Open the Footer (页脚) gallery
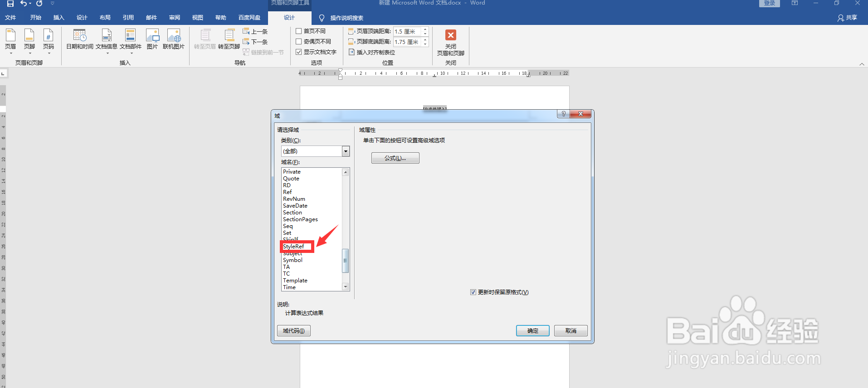 click(29, 42)
